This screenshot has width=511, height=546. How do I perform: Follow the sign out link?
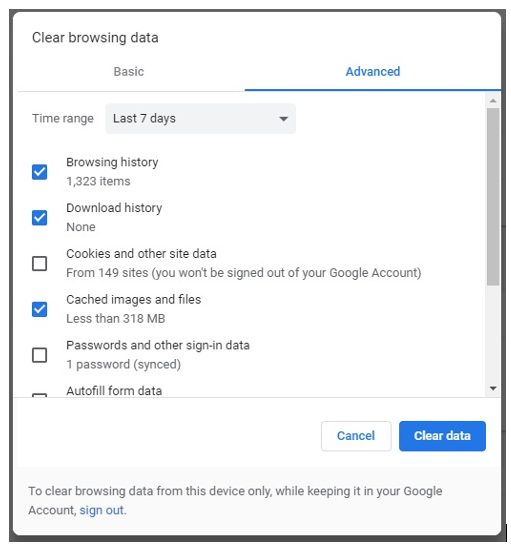[x=102, y=510]
